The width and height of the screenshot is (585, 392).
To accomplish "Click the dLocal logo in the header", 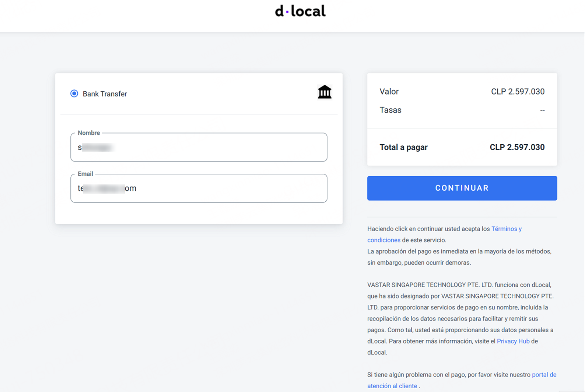I will (300, 11).
